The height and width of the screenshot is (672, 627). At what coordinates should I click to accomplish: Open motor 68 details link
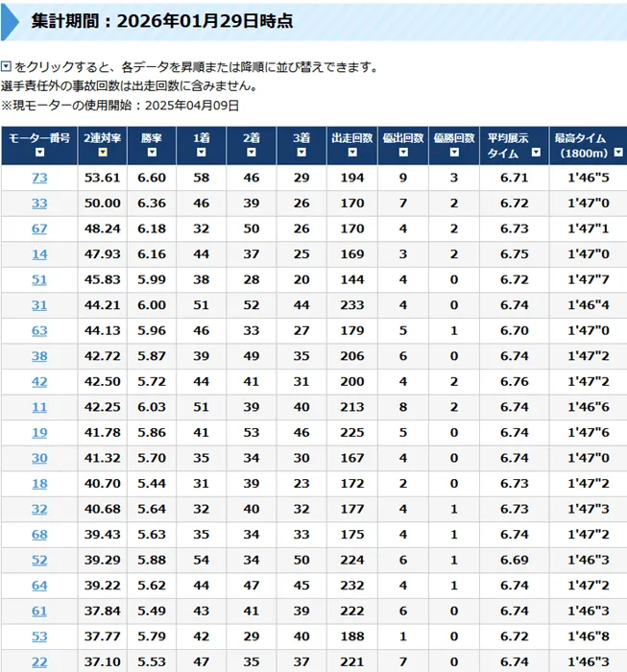click(x=39, y=534)
